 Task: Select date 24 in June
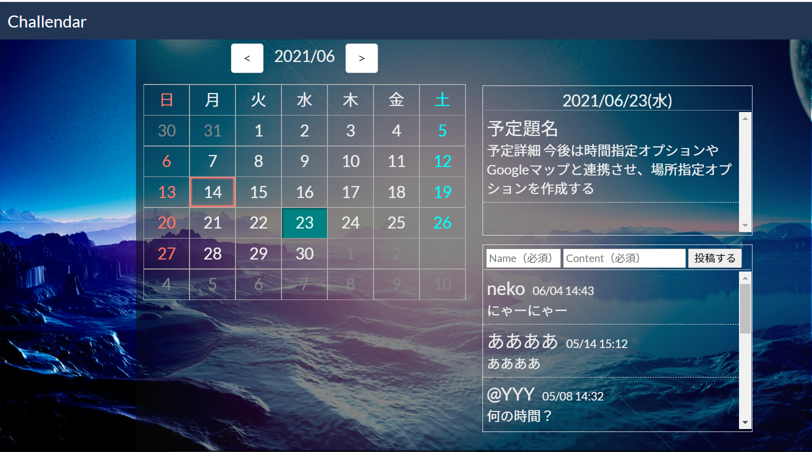pos(351,223)
